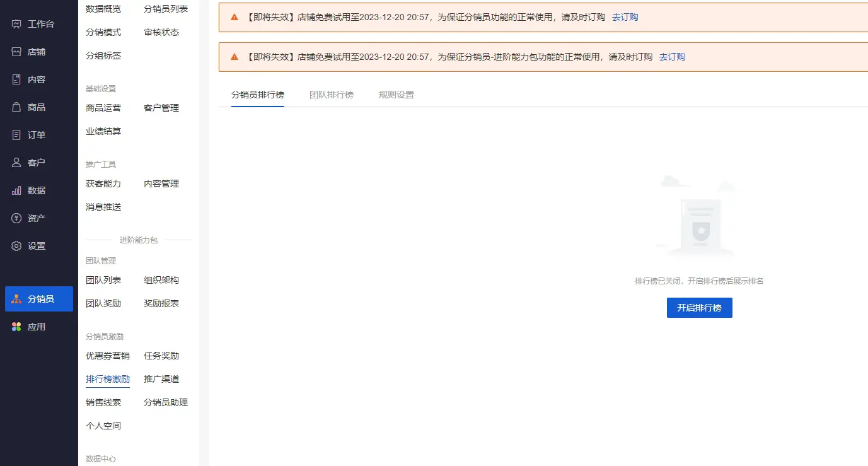
Task: Click the 资产 yen coin icon
Action: click(17, 218)
